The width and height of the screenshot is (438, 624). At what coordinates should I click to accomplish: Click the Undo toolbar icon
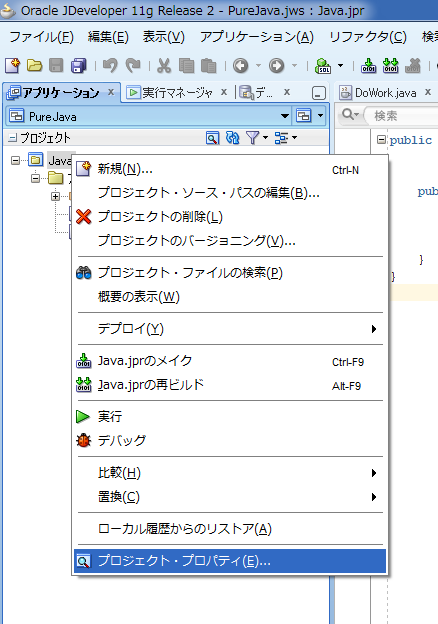pos(110,65)
